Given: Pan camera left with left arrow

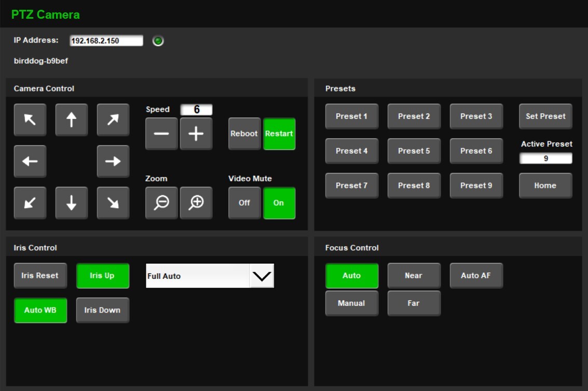Looking at the screenshot, I should (x=30, y=161).
